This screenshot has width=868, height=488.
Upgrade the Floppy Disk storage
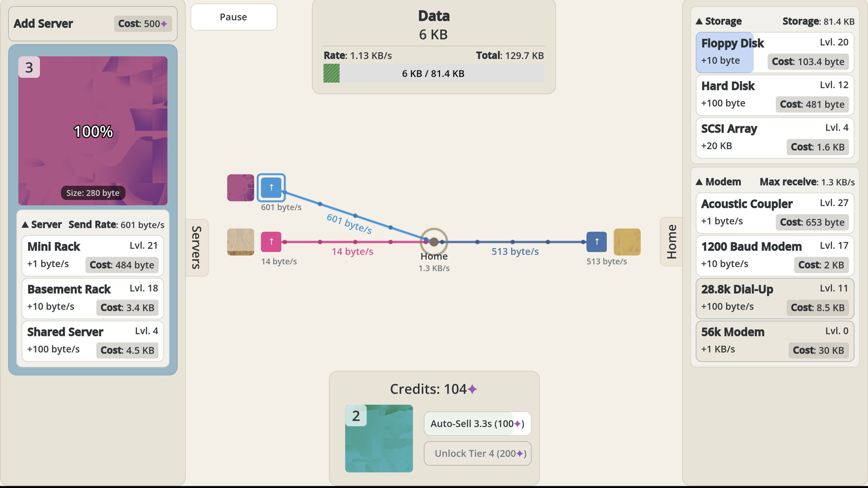775,52
